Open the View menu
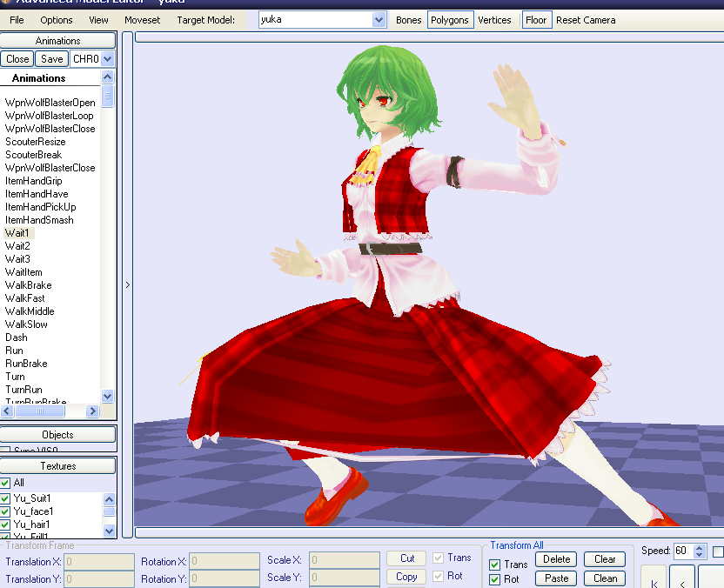 pyautogui.click(x=98, y=20)
